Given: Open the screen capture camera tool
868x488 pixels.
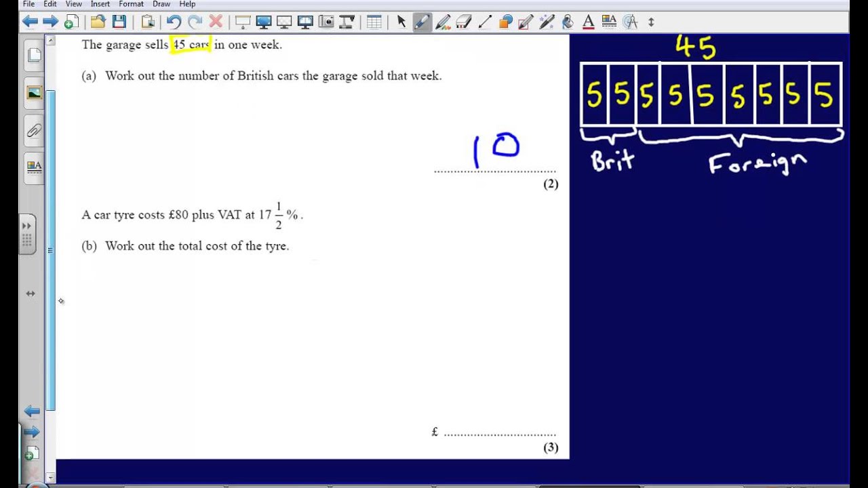Looking at the screenshot, I should (326, 22).
